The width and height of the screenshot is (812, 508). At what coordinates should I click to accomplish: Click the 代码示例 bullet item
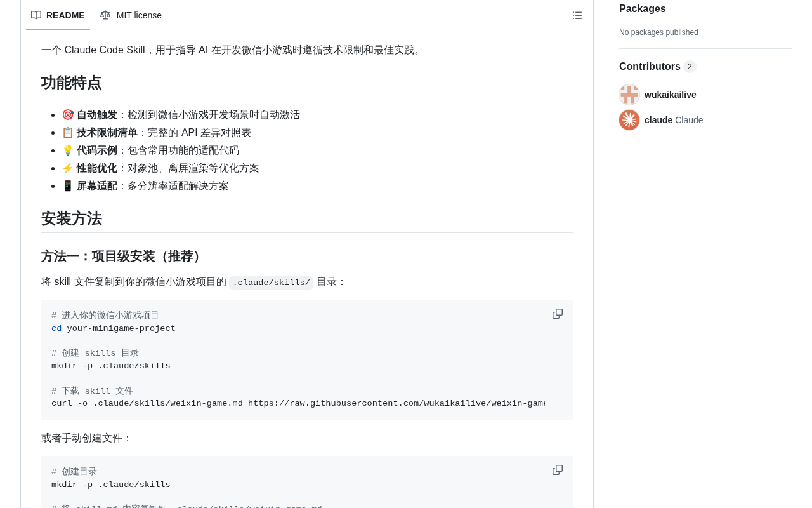point(150,150)
